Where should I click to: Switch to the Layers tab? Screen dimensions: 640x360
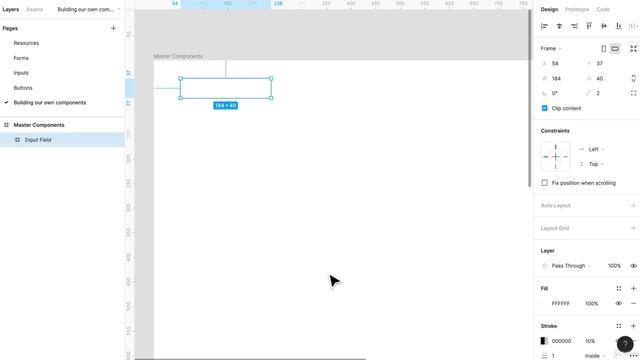click(11, 9)
